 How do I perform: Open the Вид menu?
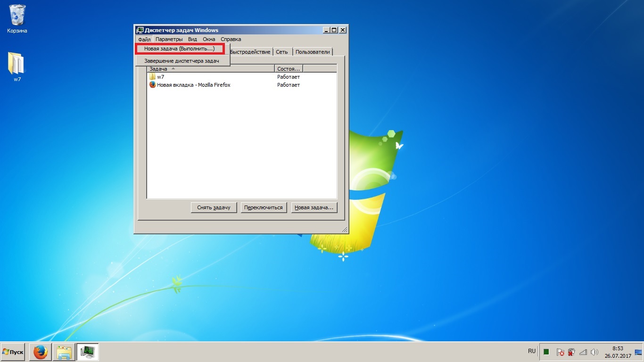click(192, 40)
